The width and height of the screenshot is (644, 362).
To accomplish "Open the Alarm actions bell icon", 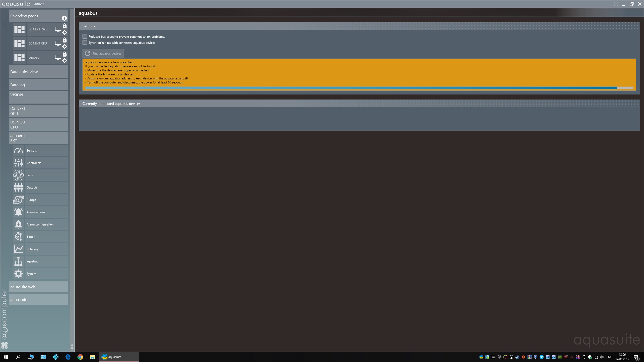I will pos(18,212).
